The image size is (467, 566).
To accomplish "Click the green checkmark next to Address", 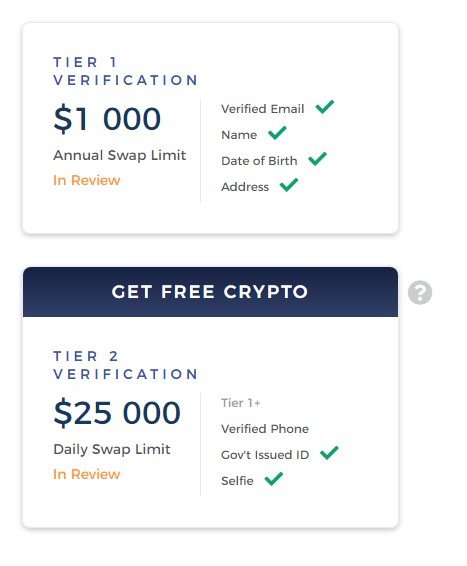I will point(289,185).
